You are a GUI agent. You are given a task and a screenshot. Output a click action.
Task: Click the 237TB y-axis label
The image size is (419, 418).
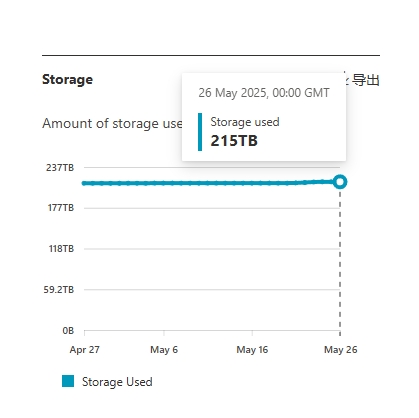(60, 167)
